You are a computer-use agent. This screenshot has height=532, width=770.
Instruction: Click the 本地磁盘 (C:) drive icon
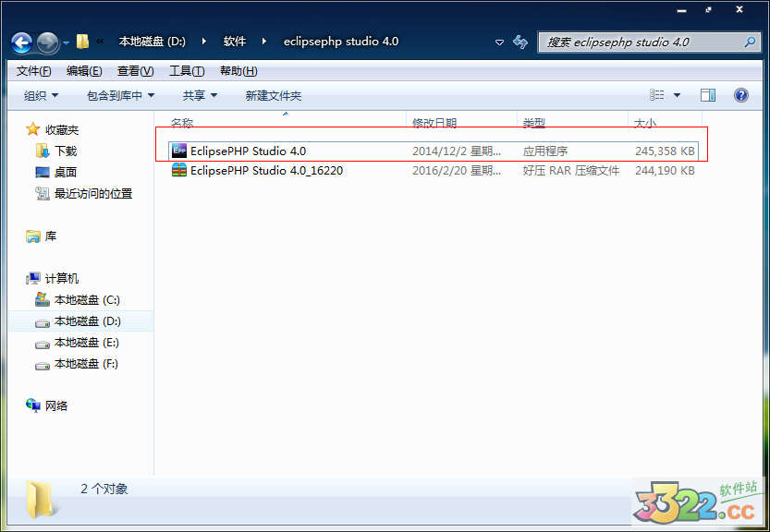pos(43,299)
